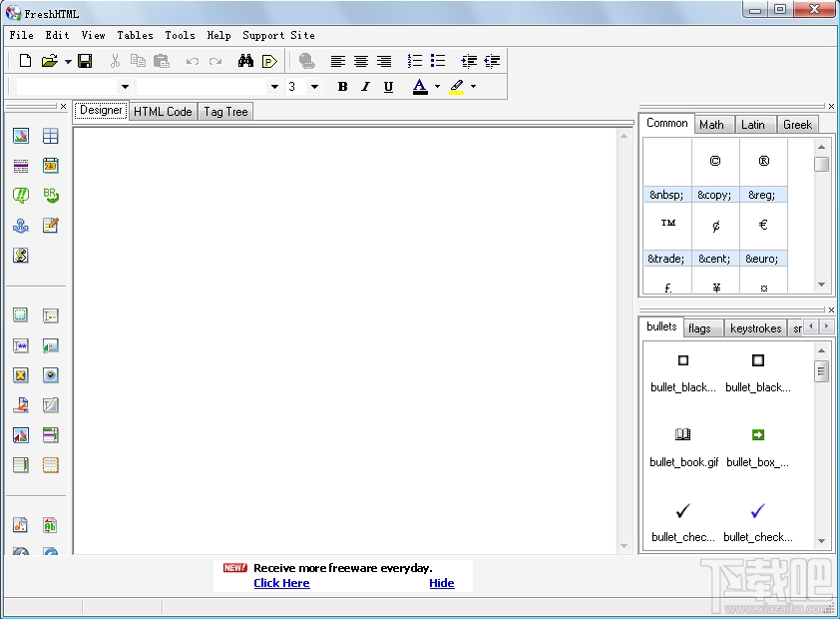Insert a table from left sidebar

pos(50,136)
